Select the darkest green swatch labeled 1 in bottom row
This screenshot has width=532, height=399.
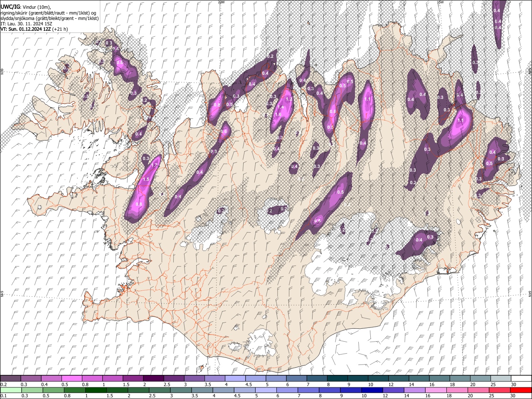(x=96, y=390)
